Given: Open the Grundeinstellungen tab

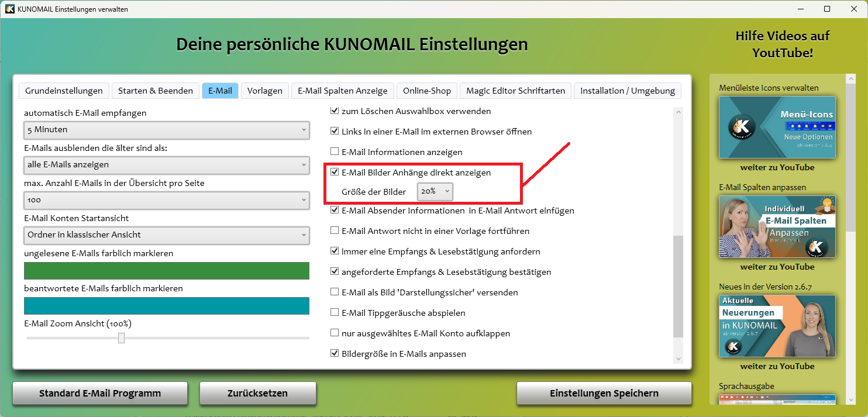Looking at the screenshot, I should pos(64,91).
